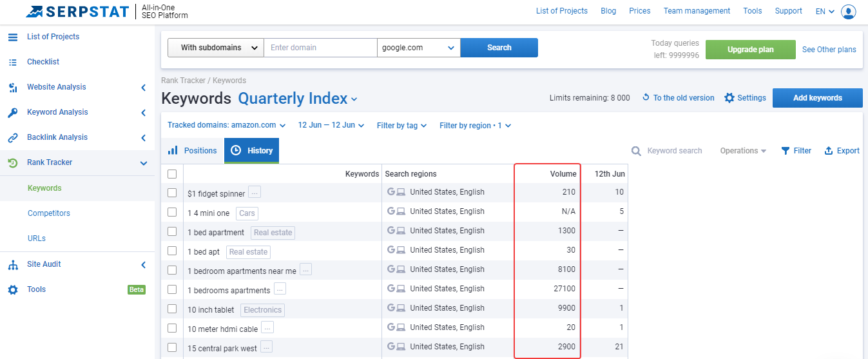Click the Filter funnel icon
The width and height of the screenshot is (868, 359).
(786, 151)
